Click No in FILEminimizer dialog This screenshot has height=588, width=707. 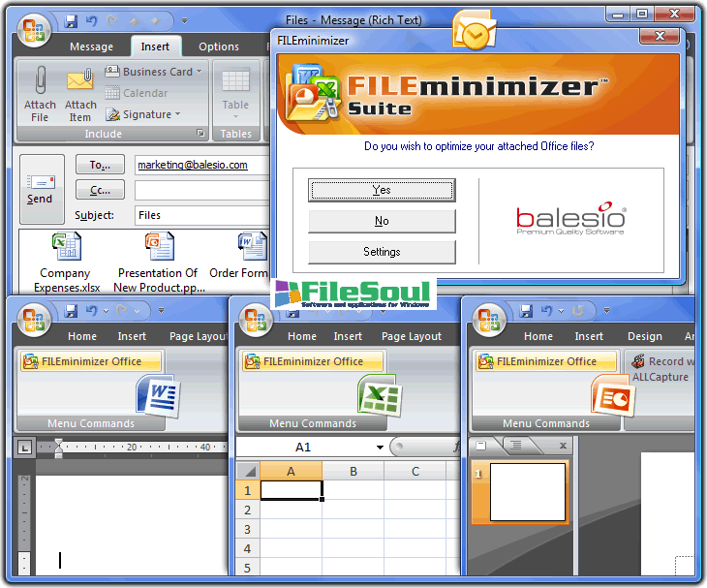[x=382, y=222]
